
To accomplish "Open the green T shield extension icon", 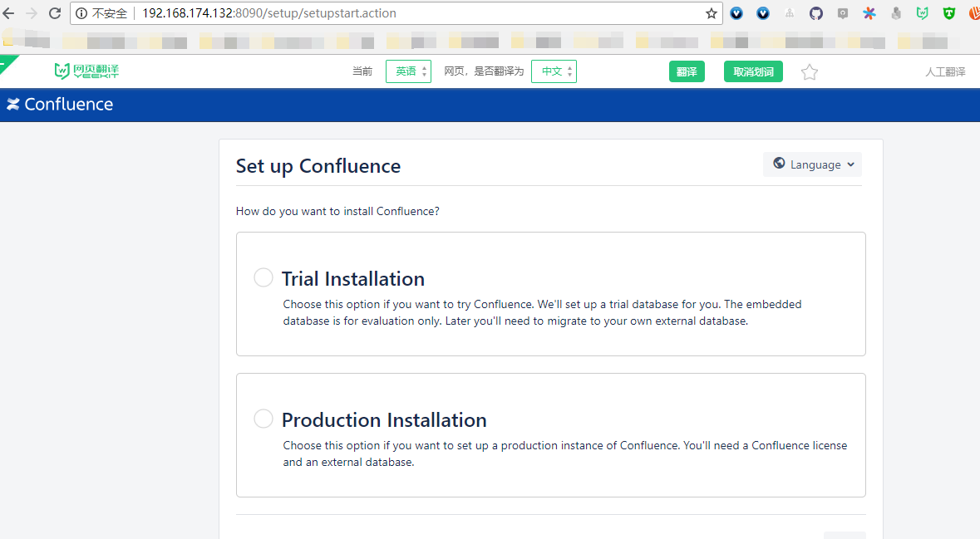I will click(949, 13).
